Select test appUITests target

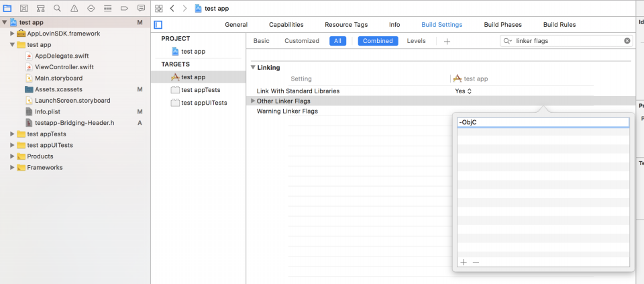[x=204, y=103]
